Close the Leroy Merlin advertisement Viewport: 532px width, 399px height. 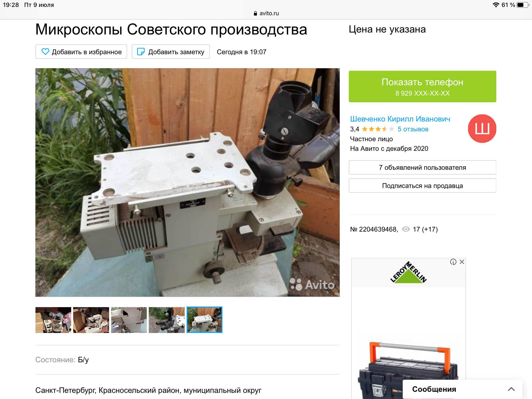pos(462,262)
